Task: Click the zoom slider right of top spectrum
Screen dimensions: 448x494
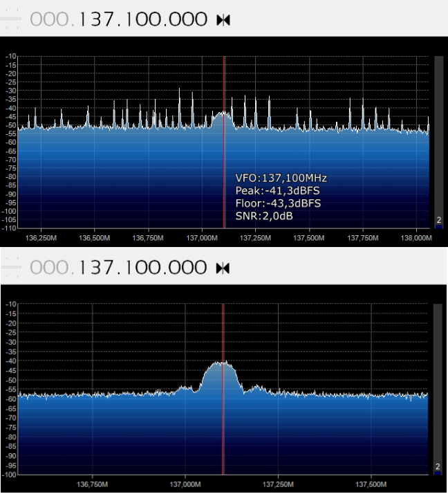Action: click(x=438, y=142)
